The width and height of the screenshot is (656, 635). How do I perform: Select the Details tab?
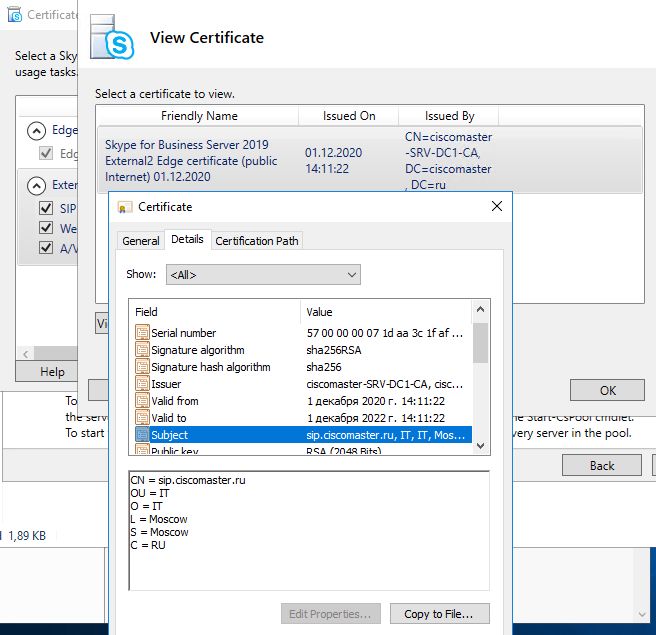(187, 239)
